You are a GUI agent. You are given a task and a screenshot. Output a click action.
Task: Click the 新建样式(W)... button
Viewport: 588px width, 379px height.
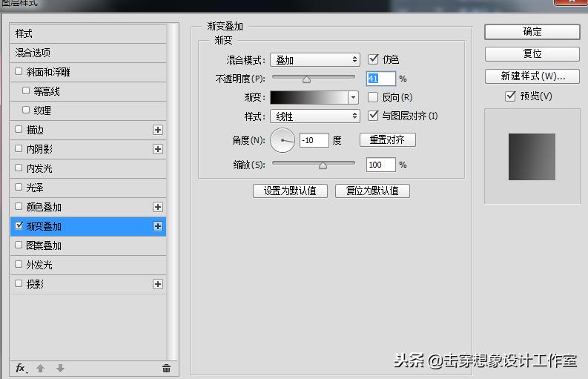tap(532, 76)
